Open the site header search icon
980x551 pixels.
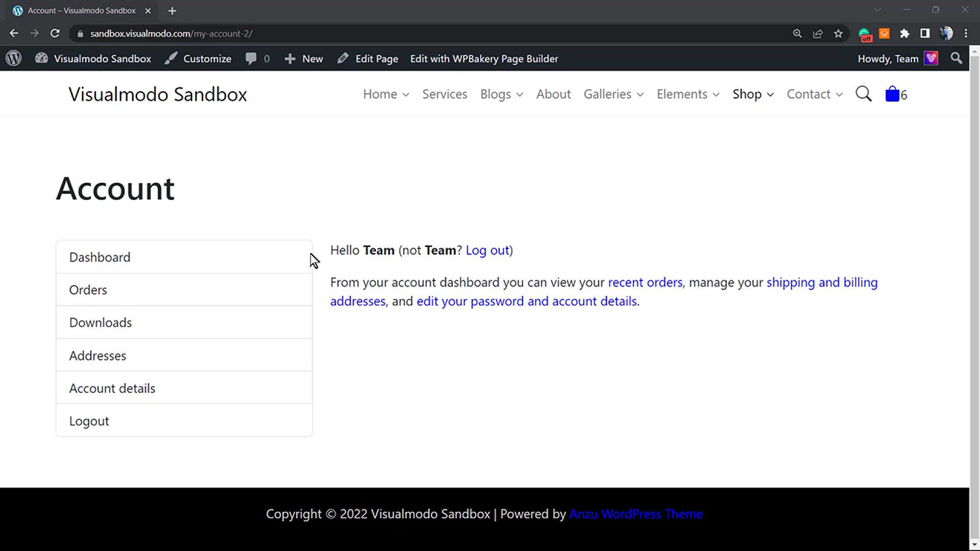864,94
